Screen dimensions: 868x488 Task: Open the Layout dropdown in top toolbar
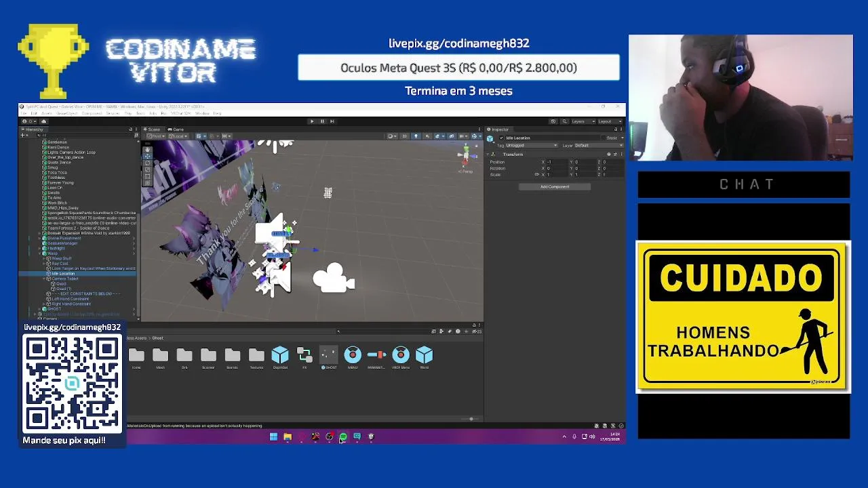610,121
